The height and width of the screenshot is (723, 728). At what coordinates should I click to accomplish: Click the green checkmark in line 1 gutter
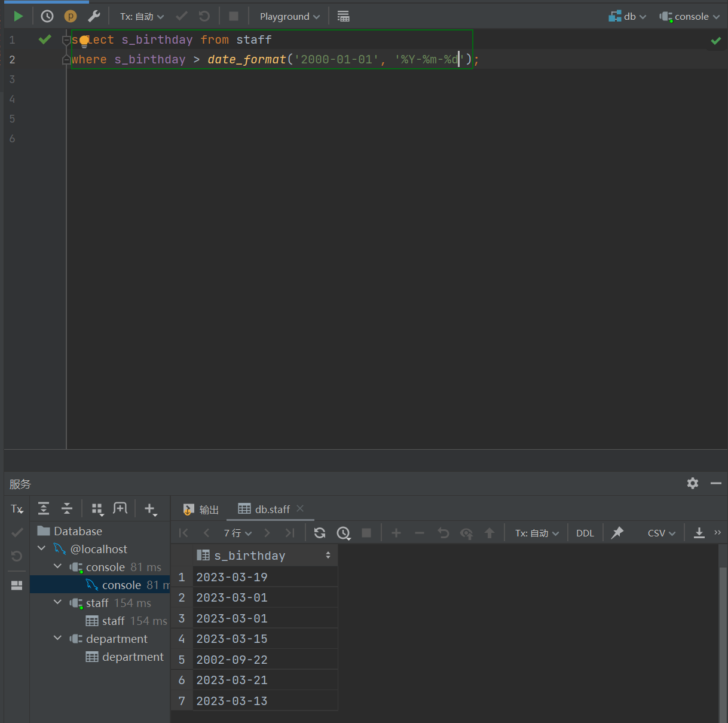coord(45,39)
